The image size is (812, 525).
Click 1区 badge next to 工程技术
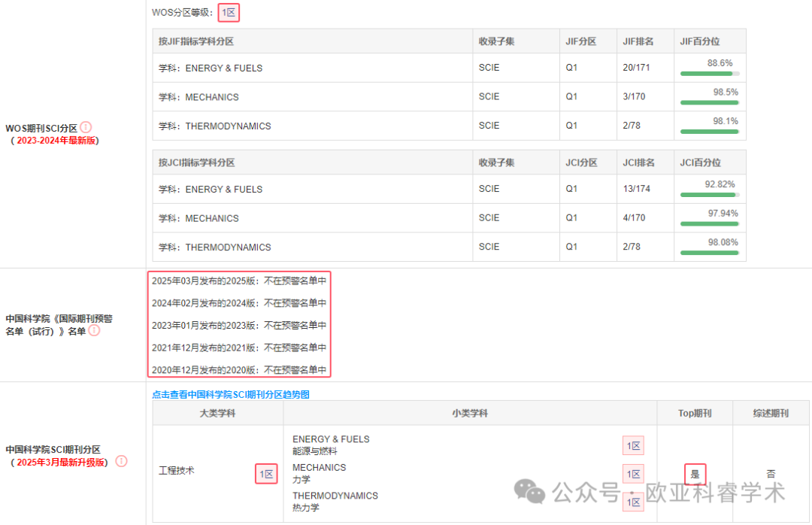pos(266,474)
